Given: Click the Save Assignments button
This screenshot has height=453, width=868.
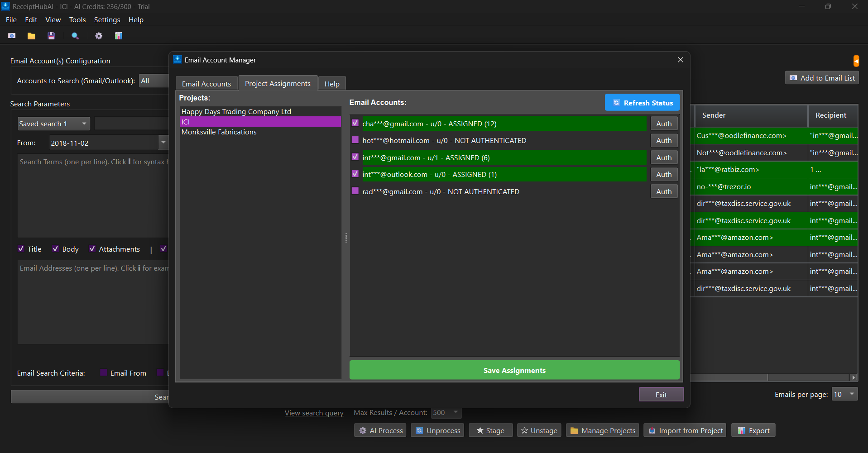Looking at the screenshot, I should pos(514,370).
